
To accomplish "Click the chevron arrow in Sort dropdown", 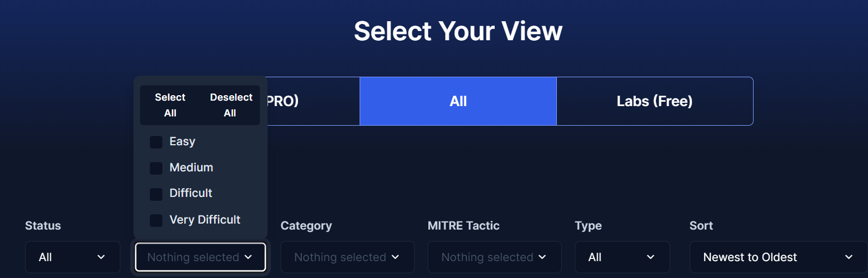I will click(x=848, y=257).
